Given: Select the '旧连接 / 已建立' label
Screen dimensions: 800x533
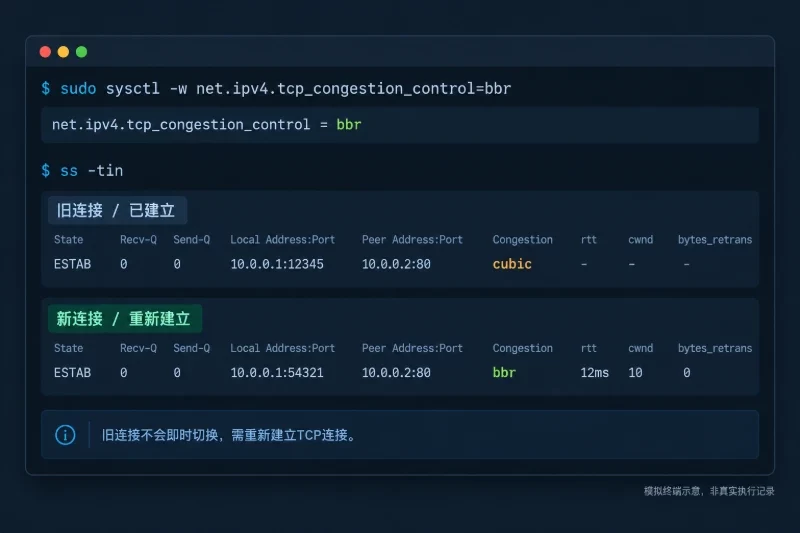Looking at the screenshot, I should [x=116, y=210].
